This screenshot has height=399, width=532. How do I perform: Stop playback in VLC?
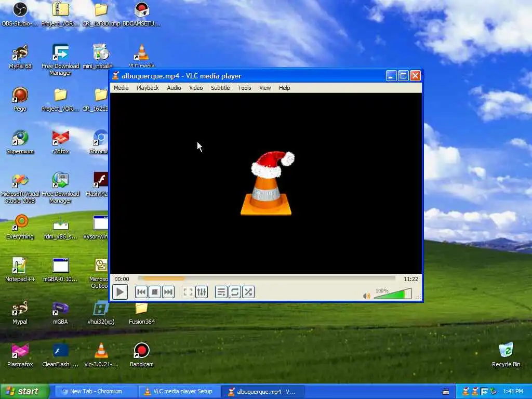pos(155,292)
